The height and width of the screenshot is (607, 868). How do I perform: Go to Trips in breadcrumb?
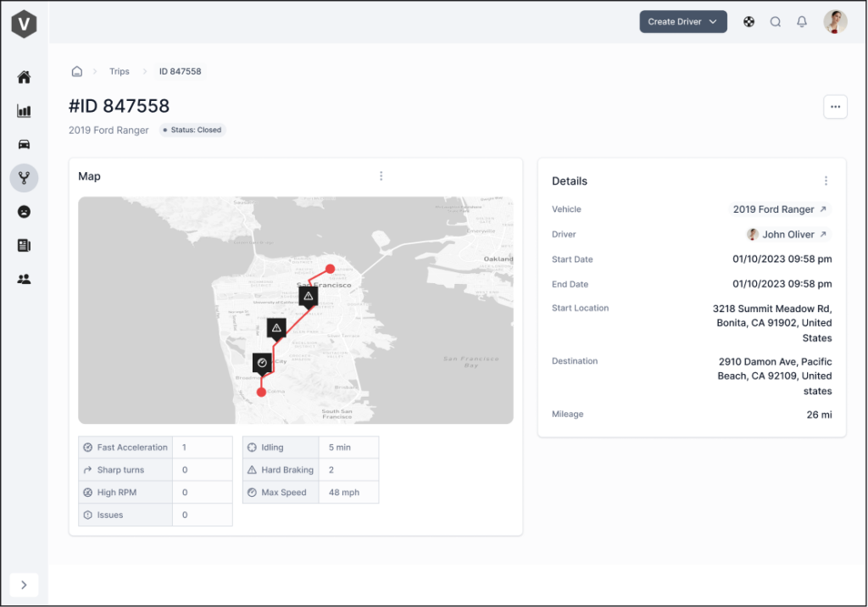[x=120, y=71]
